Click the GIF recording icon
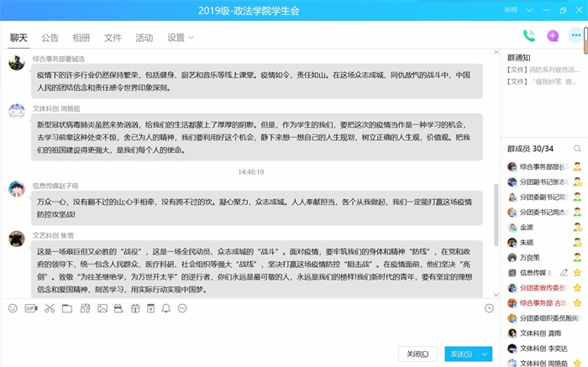 [31, 308]
